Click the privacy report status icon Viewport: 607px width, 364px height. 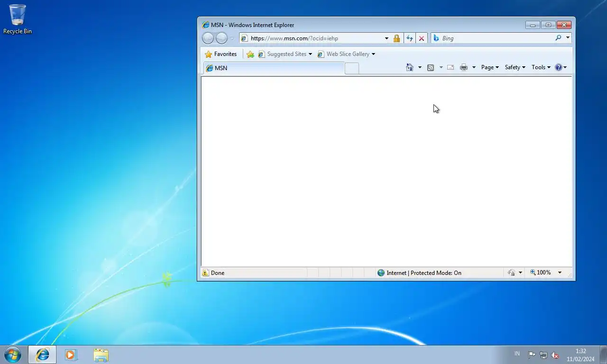pos(512,273)
